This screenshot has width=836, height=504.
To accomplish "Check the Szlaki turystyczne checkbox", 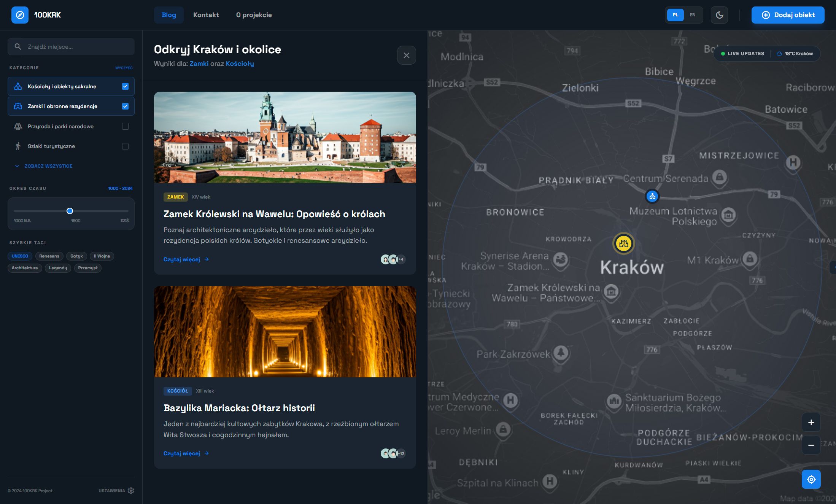I will (125, 146).
